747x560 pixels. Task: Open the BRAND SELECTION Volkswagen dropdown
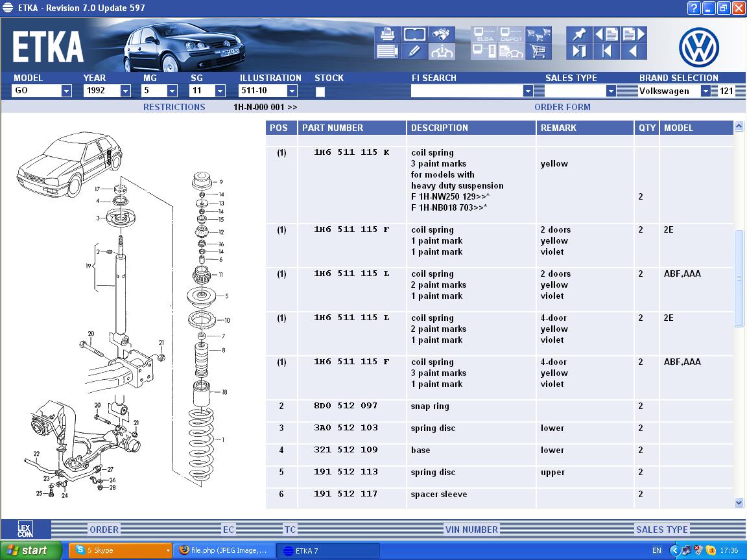tap(705, 91)
